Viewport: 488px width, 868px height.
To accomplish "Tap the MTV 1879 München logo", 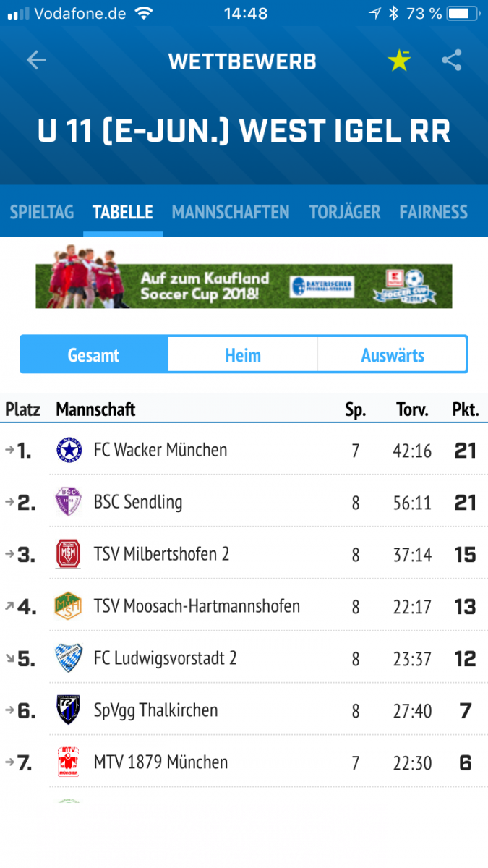I will tap(69, 762).
